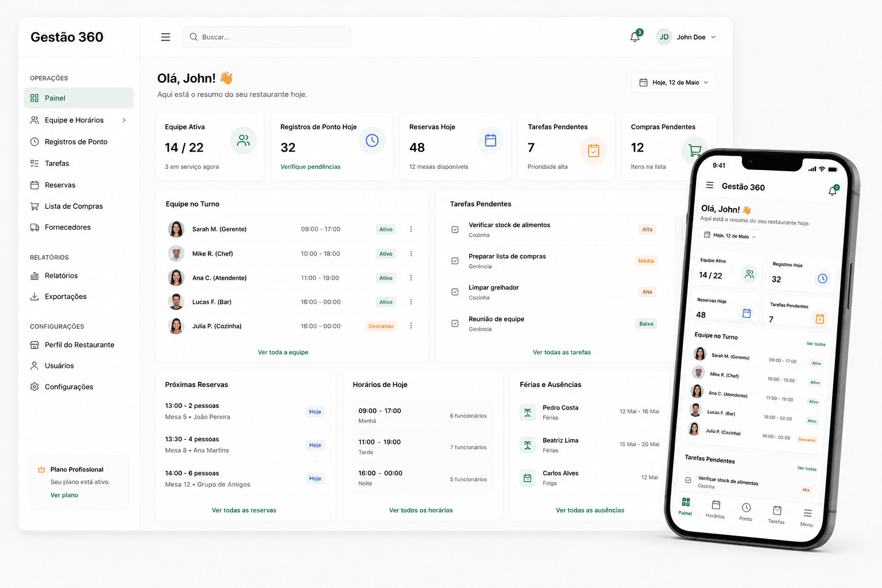The width and height of the screenshot is (882, 588).
Task: Tap the Ponto clock icon in phone nav
Action: [746, 508]
